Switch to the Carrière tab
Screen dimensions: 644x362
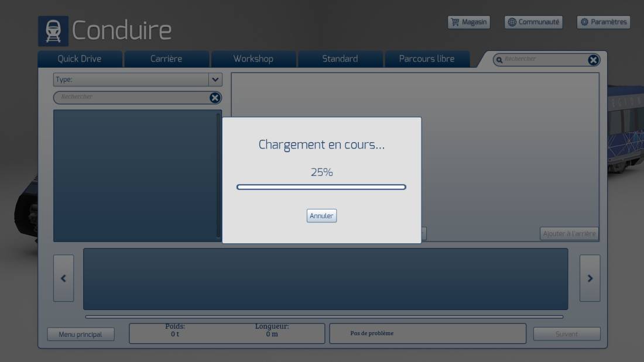(166, 59)
